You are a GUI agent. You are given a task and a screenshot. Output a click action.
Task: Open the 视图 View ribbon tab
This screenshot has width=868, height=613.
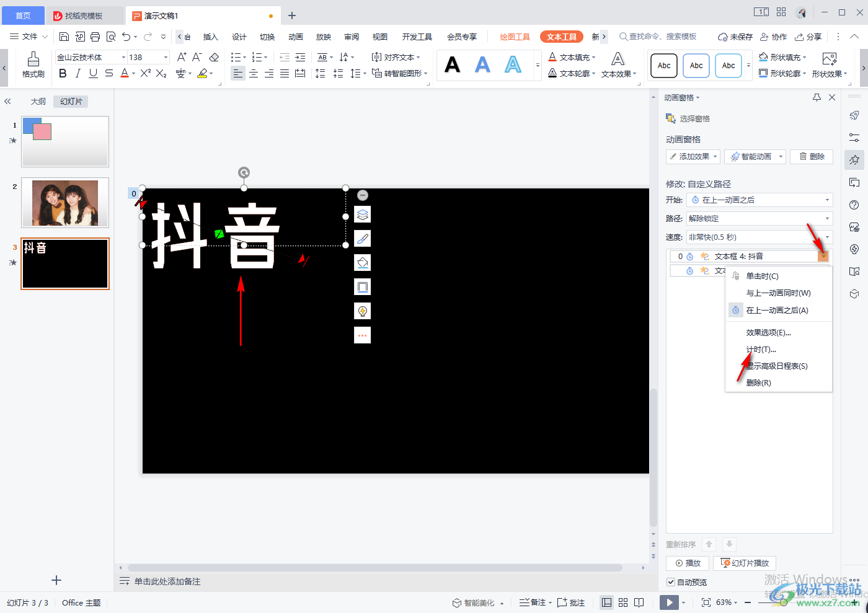tap(380, 37)
